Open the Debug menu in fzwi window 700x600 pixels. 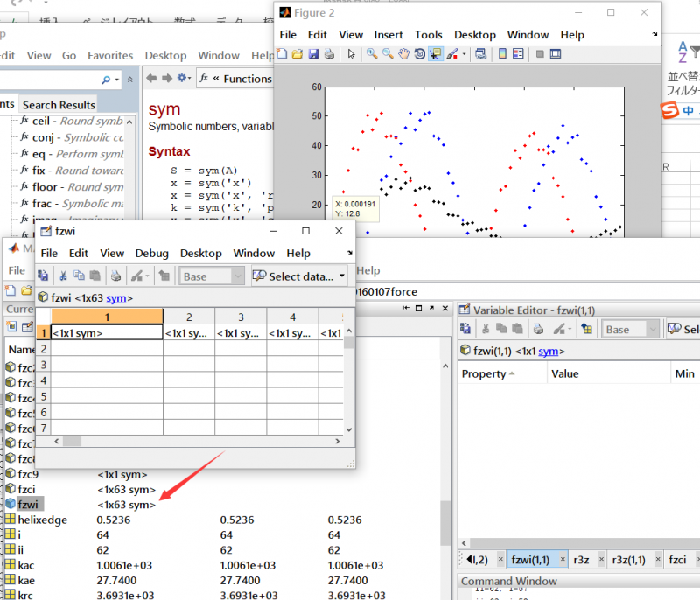pos(151,253)
